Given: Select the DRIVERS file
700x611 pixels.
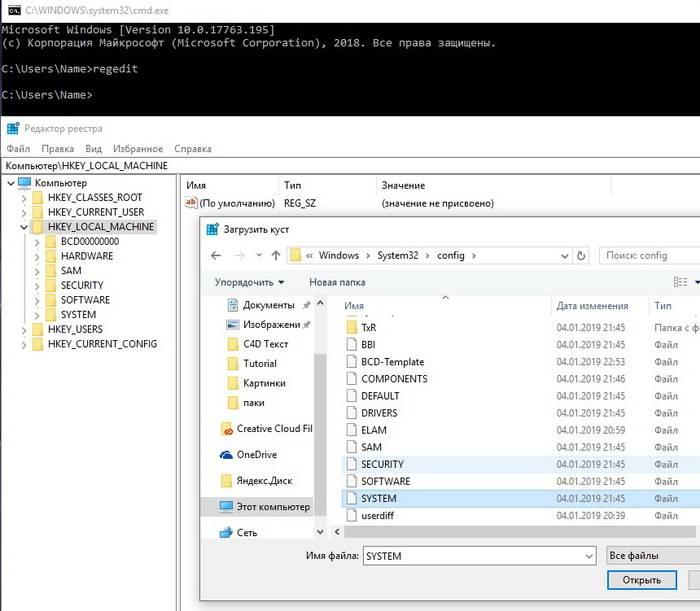Looking at the screenshot, I should (x=379, y=413).
